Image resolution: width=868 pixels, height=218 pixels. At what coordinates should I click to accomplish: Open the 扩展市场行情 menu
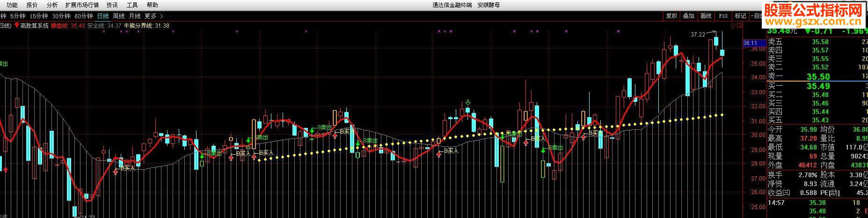(82, 5)
